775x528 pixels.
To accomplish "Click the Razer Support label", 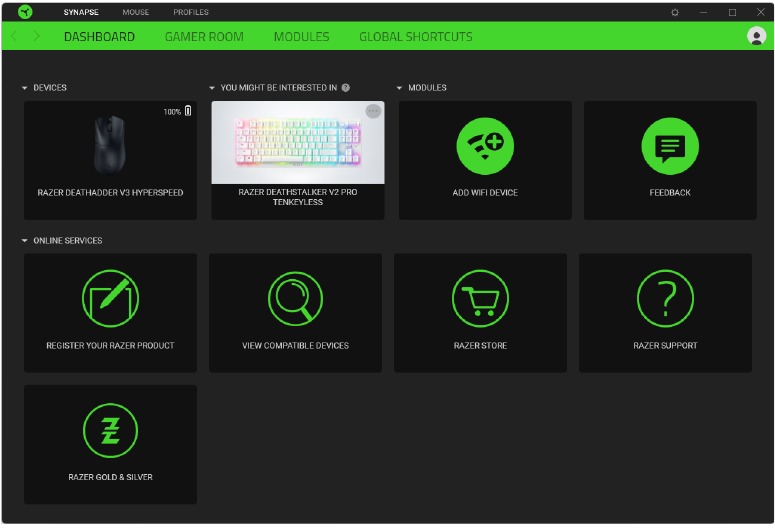I will click(665, 346).
